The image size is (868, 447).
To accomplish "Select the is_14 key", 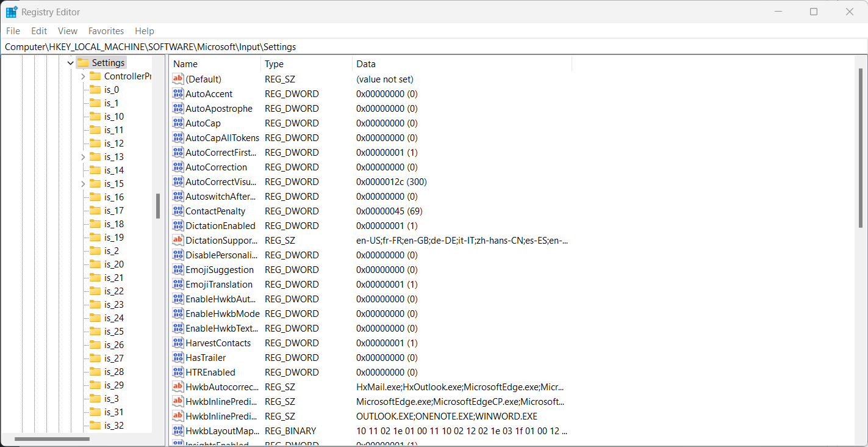I will (114, 170).
